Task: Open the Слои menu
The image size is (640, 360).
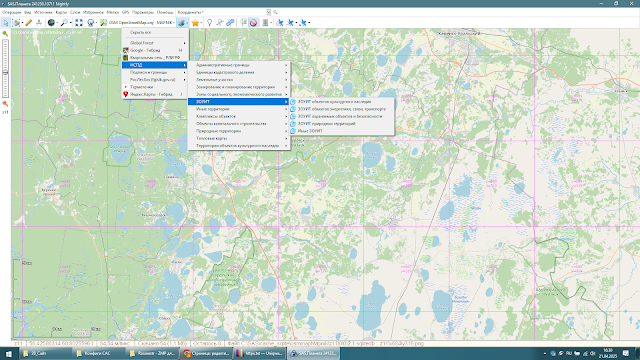Action: (75, 12)
